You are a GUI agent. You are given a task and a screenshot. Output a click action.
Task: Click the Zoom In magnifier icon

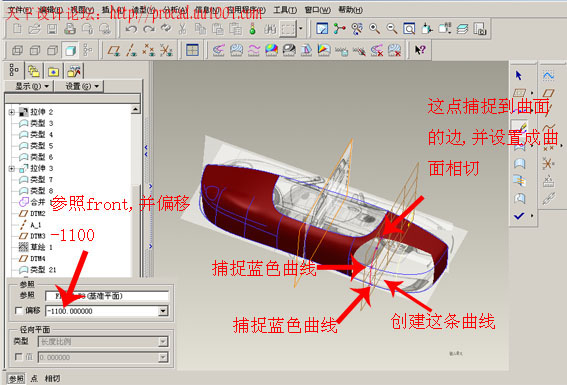click(x=374, y=29)
